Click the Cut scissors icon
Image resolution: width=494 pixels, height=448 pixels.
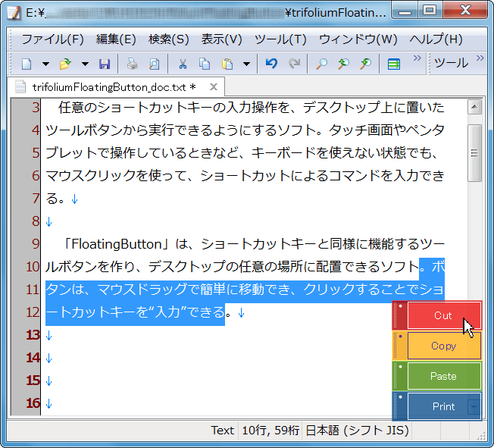[183, 64]
